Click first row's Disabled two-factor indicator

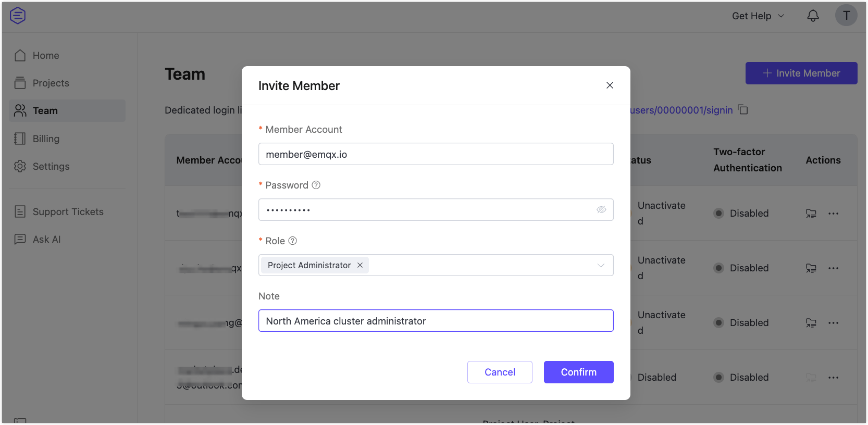[719, 213]
